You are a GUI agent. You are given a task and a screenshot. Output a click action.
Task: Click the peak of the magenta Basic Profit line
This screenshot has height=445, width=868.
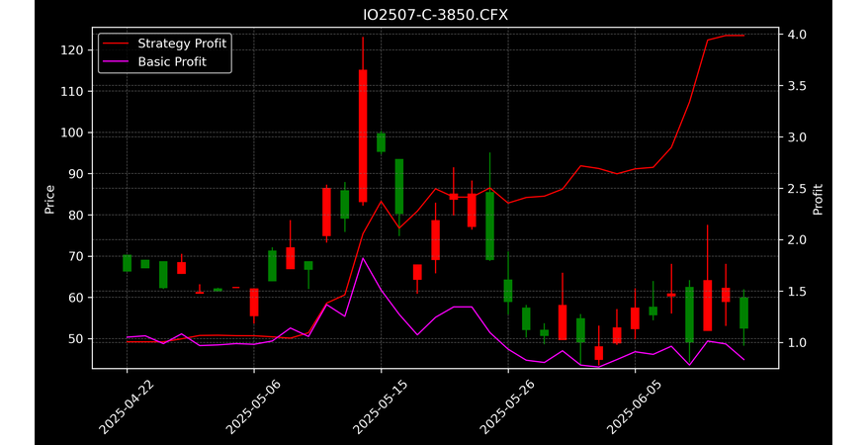[x=362, y=258]
